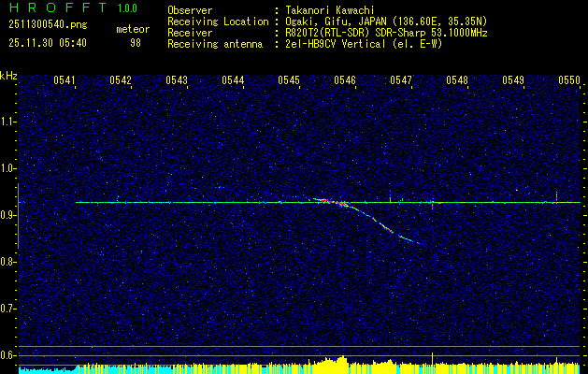Select the 0550 time marker
Viewport: 588px width, 374px height.
(569, 81)
